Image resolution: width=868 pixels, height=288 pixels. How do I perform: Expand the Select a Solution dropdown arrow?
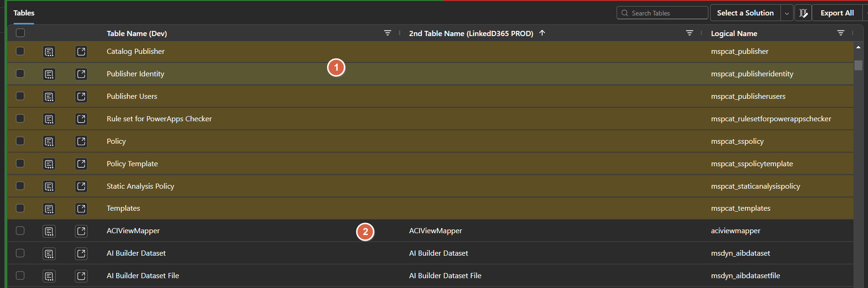[787, 13]
